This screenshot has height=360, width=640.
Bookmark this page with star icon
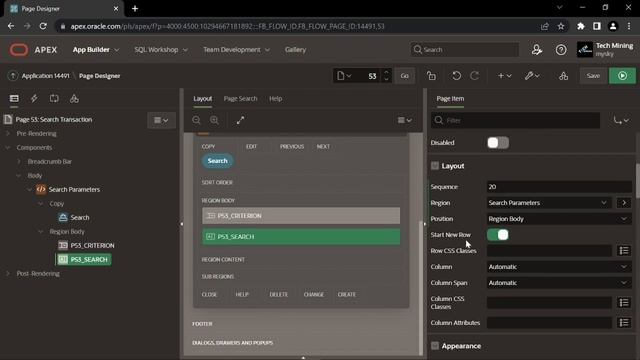click(561, 26)
